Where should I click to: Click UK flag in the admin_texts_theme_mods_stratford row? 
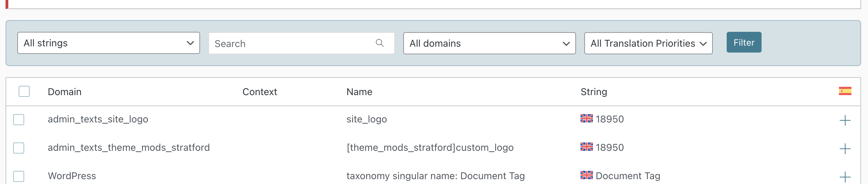pyautogui.click(x=586, y=147)
